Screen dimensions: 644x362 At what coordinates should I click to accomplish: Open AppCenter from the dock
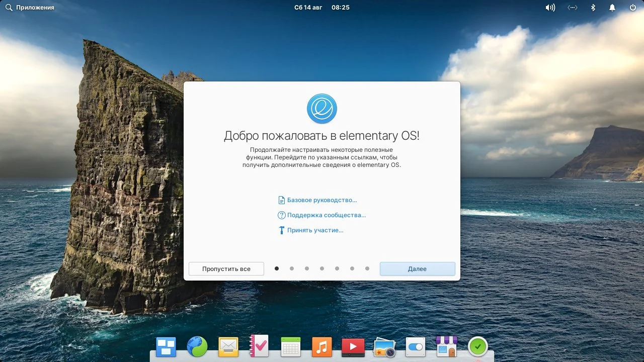446,346
